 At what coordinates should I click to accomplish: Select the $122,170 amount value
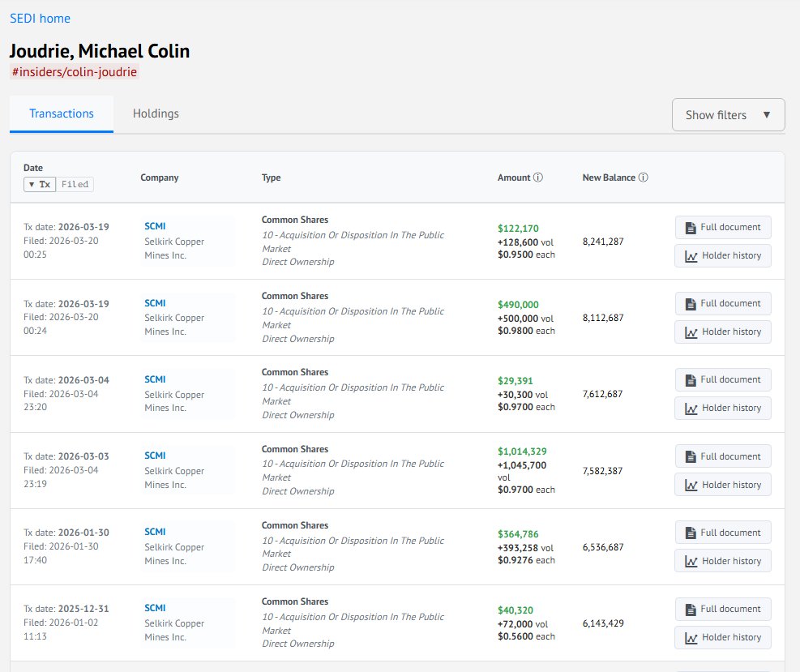(x=518, y=229)
